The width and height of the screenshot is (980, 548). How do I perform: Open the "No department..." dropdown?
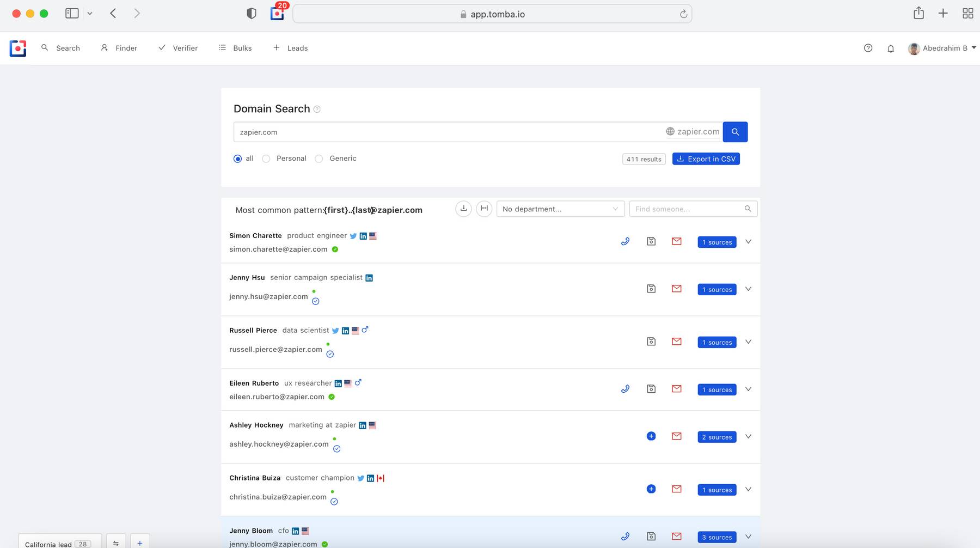[560, 209]
